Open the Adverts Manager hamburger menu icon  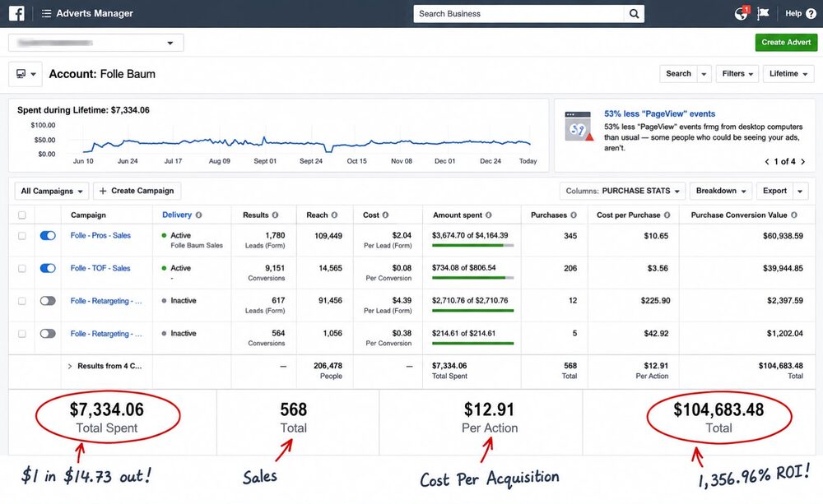(x=46, y=14)
